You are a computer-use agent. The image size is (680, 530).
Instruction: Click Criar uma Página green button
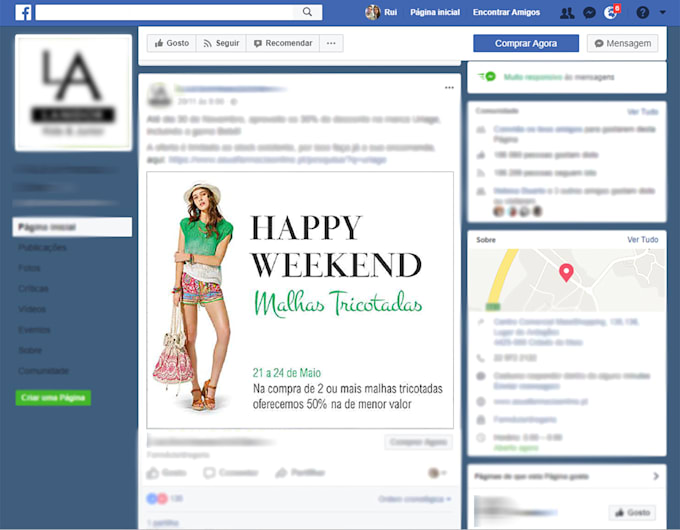tap(53, 398)
